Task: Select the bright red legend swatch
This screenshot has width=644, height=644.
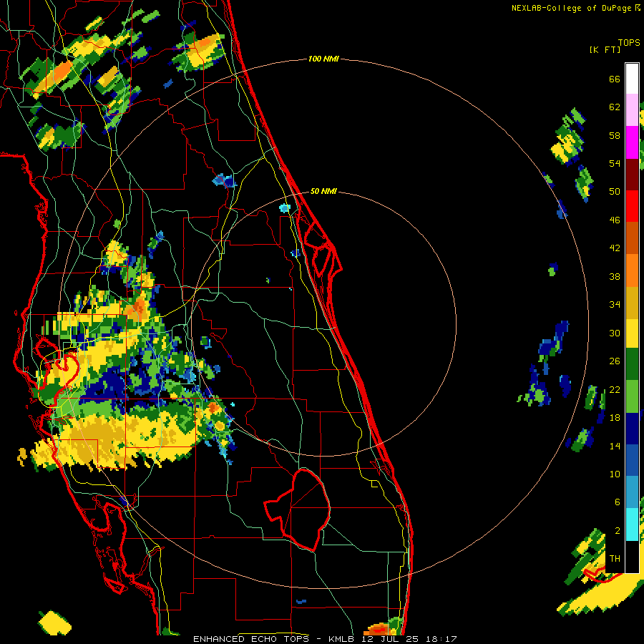Action: (x=632, y=206)
